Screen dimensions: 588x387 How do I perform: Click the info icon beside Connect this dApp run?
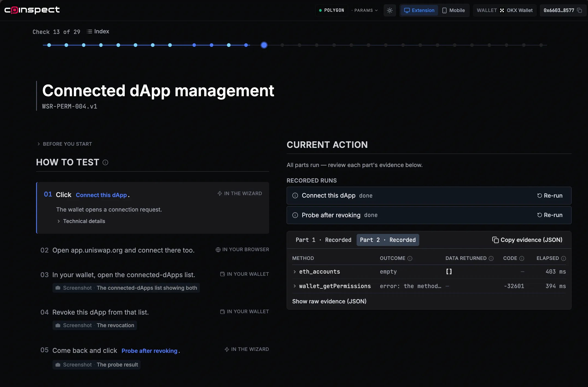[x=295, y=195]
